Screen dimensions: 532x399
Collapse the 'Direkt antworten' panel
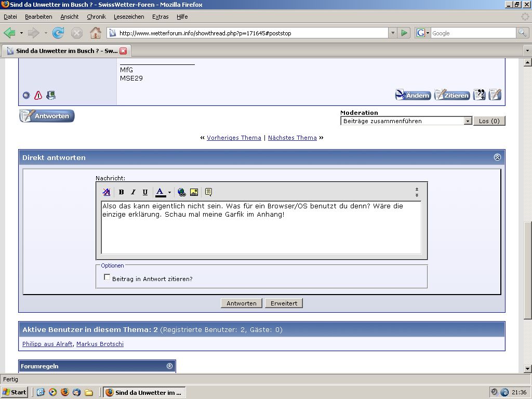(497, 157)
